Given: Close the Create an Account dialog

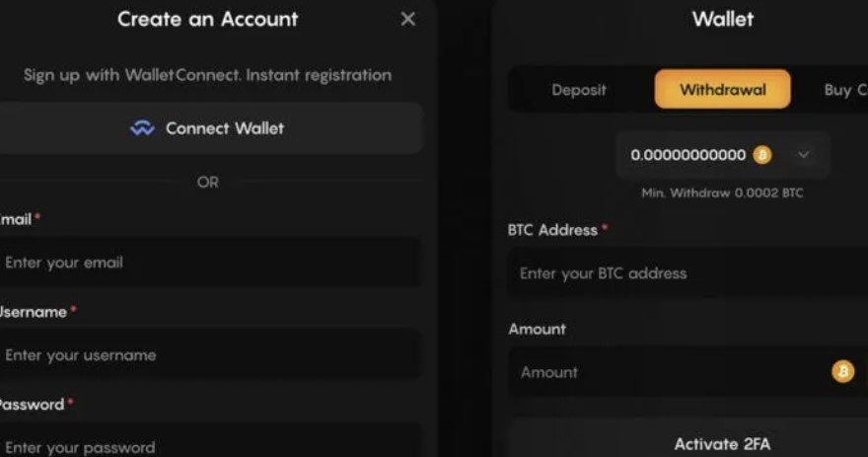Looking at the screenshot, I should click(x=408, y=20).
